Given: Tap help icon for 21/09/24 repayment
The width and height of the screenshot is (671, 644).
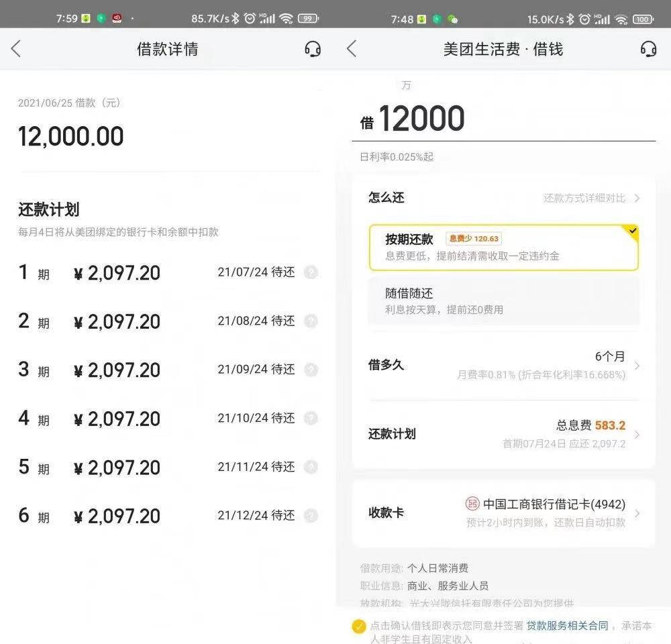Looking at the screenshot, I should coord(311,369).
